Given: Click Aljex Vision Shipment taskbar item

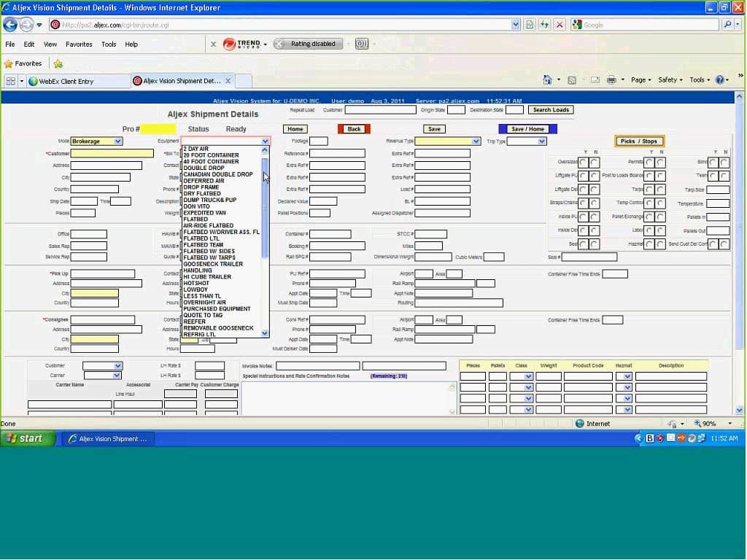Looking at the screenshot, I should (109, 438).
